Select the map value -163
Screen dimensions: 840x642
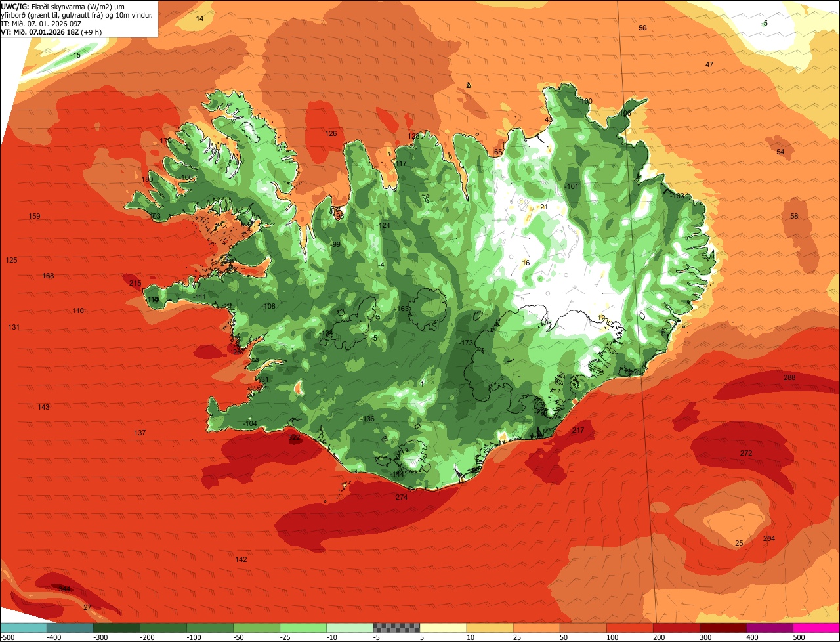pos(402,309)
